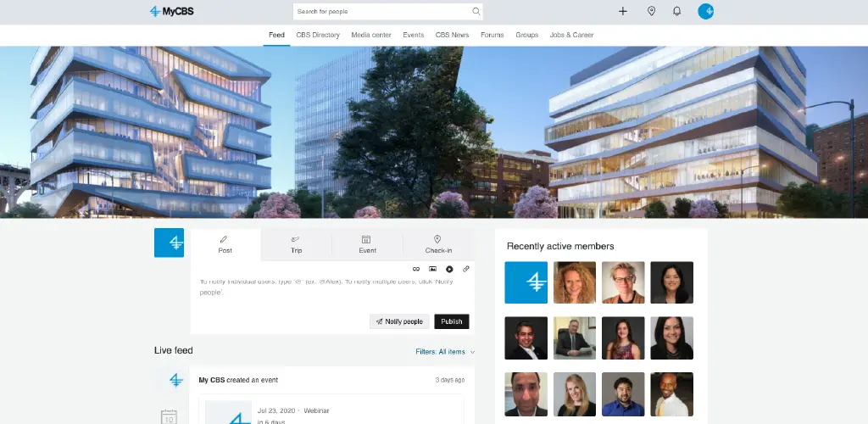
Task: Click the insert link icon in composer
Action: 416,269
